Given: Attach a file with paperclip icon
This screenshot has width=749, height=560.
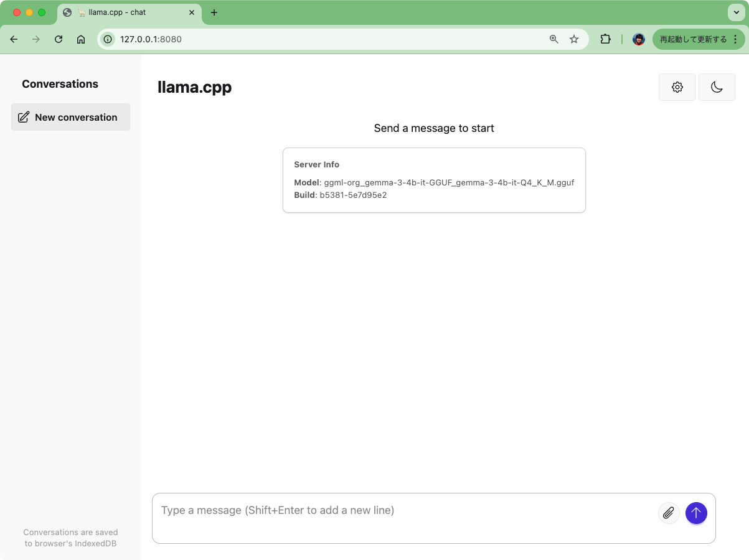Looking at the screenshot, I should [x=669, y=513].
